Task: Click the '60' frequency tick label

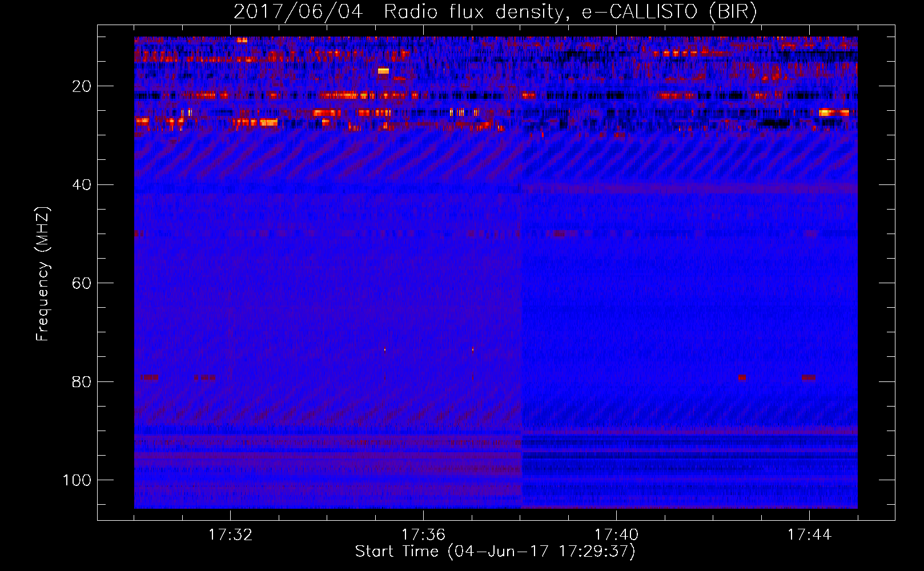Action: 82,283
